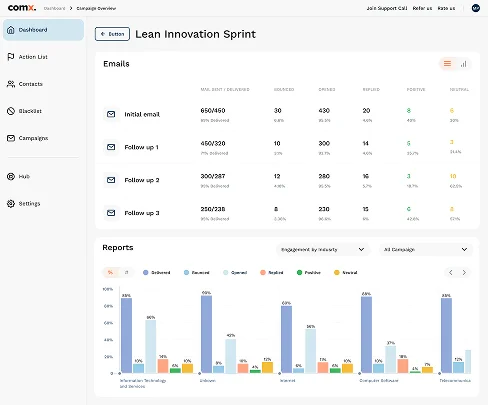Switch Emails to bar chart view toggle
This screenshot has height=405, width=488.
pos(463,64)
